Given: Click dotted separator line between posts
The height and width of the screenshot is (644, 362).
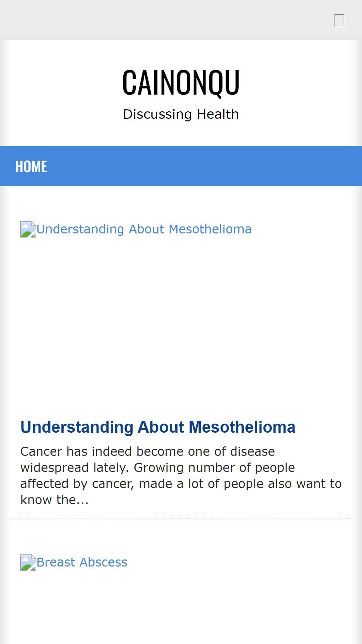Looking at the screenshot, I should point(181,519).
